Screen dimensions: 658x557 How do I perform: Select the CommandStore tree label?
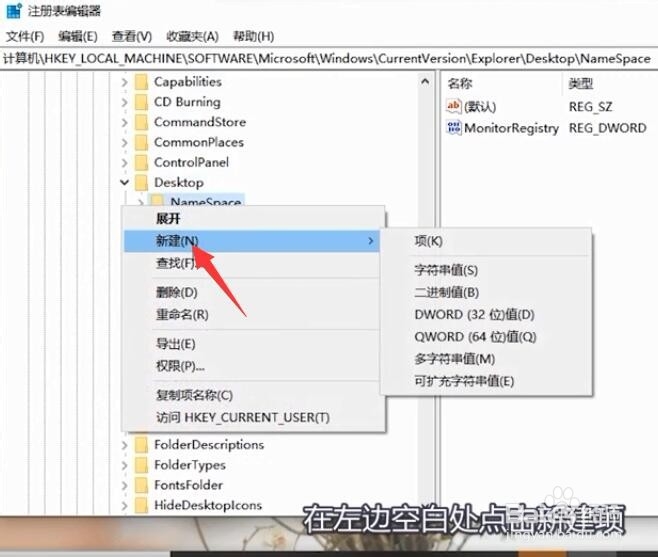200,122
